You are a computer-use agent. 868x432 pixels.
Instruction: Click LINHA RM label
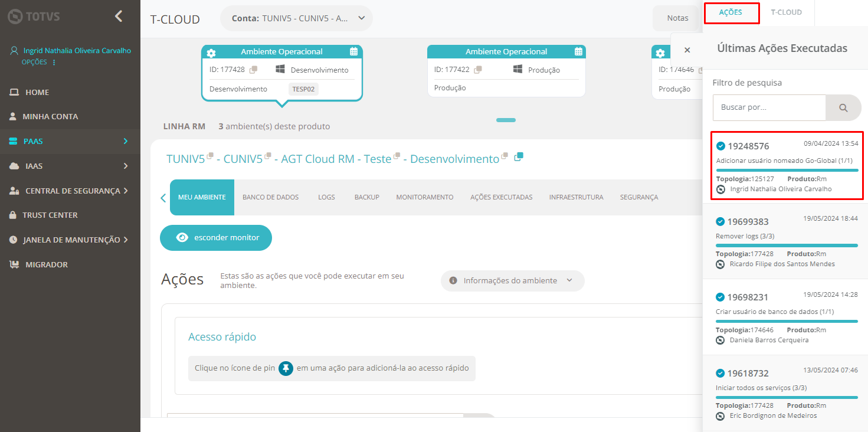(x=184, y=126)
